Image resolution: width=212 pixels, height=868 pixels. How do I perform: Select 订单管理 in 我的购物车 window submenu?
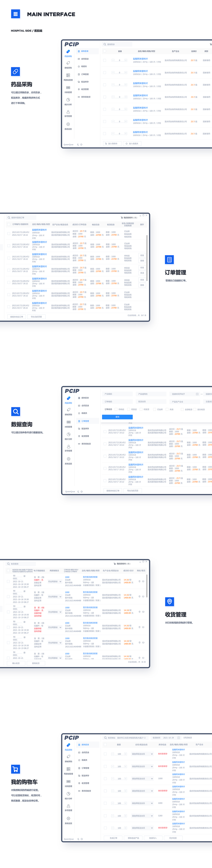(84, 768)
